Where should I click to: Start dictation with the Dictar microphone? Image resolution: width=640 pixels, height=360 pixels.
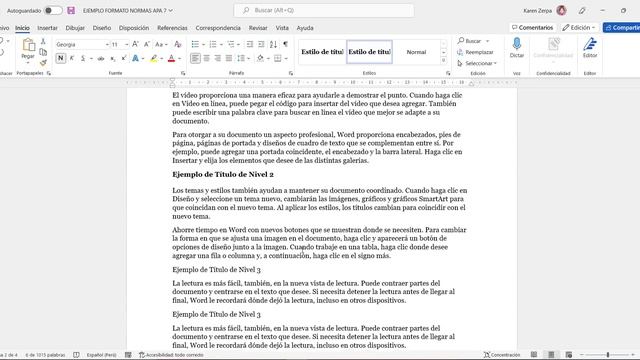517,47
